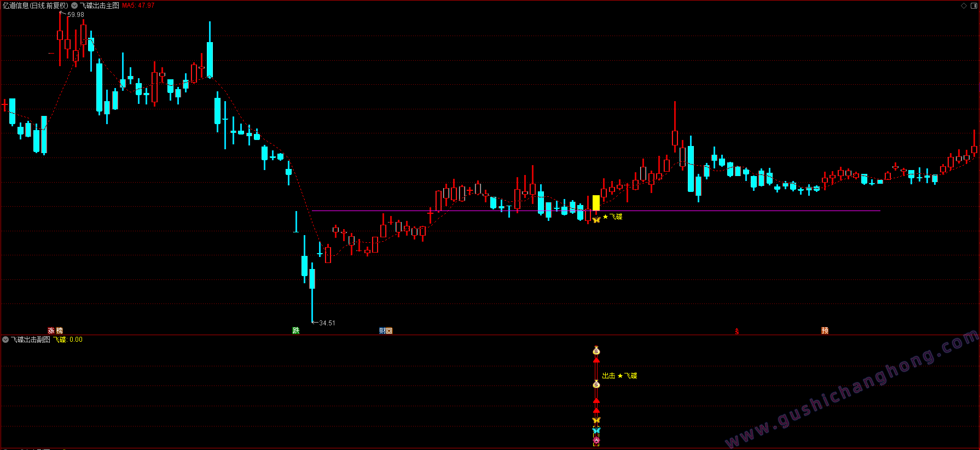980x450 pixels.
Task: Expand the 飞碟出击副图 indicator dropdown arrow
Action: pyautogui.click(x=5, y=340)
